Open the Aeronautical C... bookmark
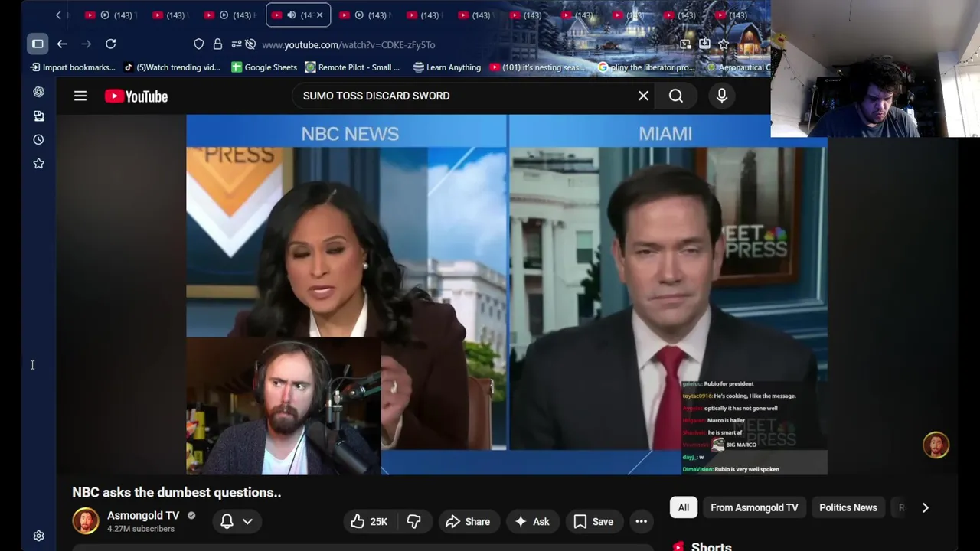This screenshot has height=551, width=980. point(739,67)
